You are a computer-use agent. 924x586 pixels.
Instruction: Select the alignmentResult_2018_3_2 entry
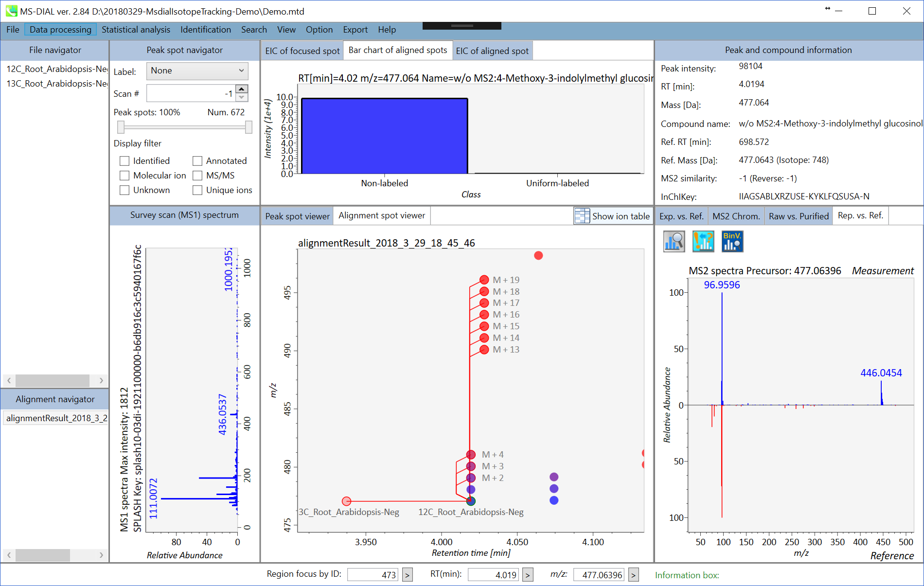[x=56, y=418]
